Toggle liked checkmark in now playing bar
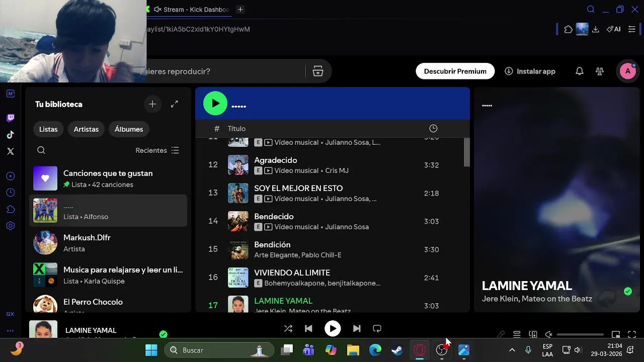Viewport: 644px width, 362px height. click(163, 334)
